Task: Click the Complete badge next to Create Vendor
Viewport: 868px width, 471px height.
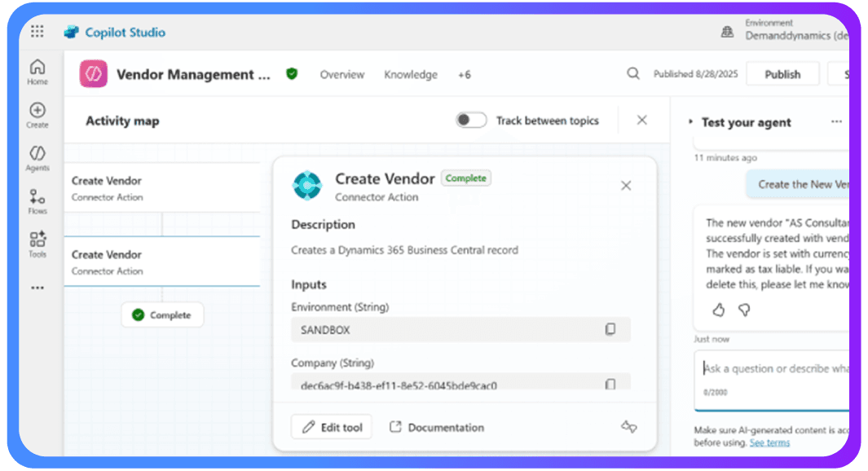Action: coord(465,178)
